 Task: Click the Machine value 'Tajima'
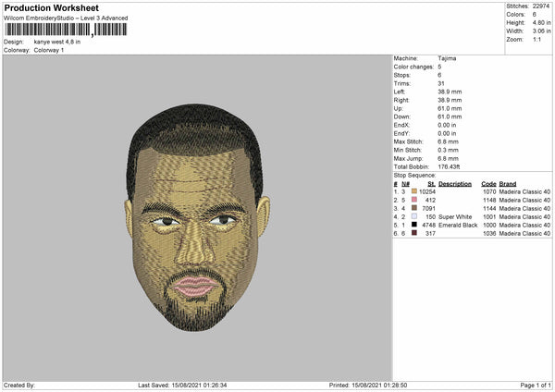(447, 58)
